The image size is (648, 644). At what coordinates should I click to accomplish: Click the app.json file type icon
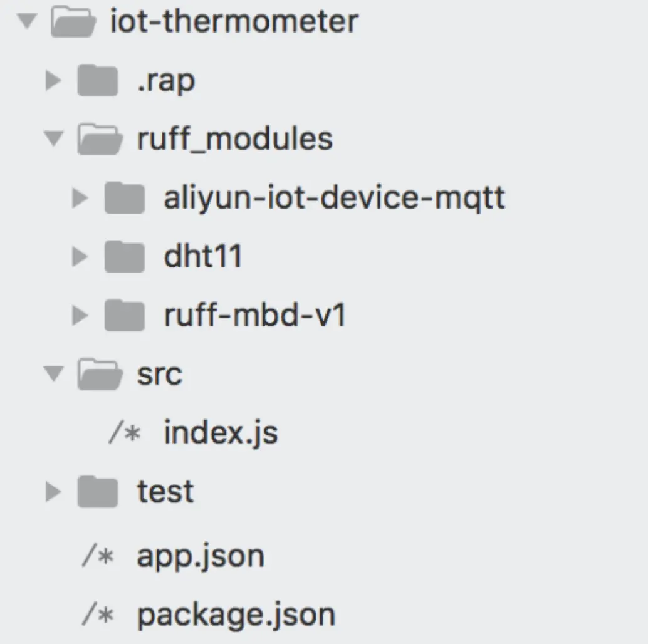tap(97, 556)
